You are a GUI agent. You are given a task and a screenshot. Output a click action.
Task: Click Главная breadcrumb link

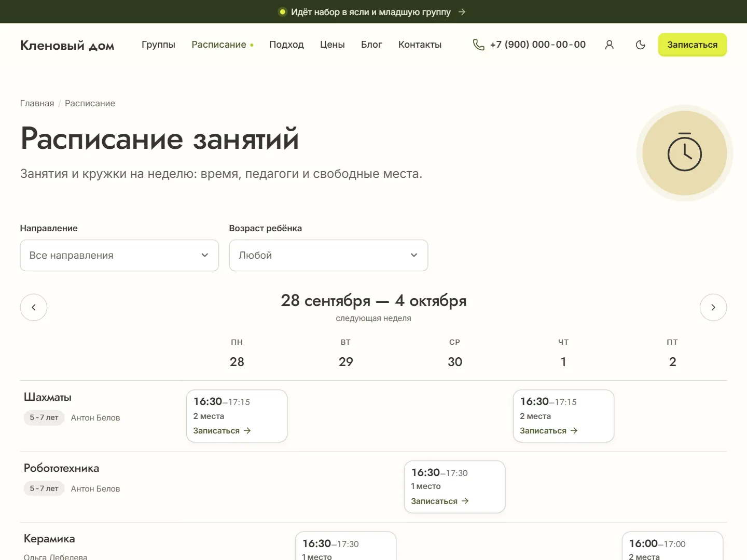point(37,103)
